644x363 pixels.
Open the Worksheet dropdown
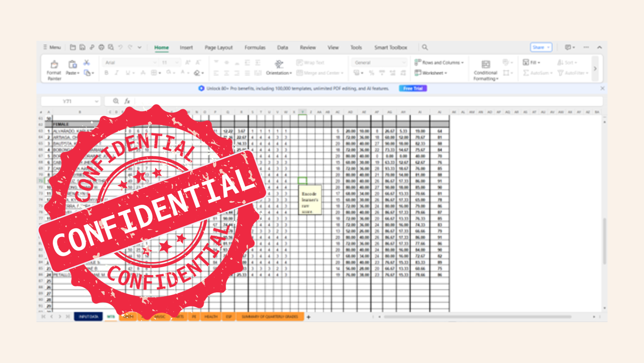[x=431, y=73]
